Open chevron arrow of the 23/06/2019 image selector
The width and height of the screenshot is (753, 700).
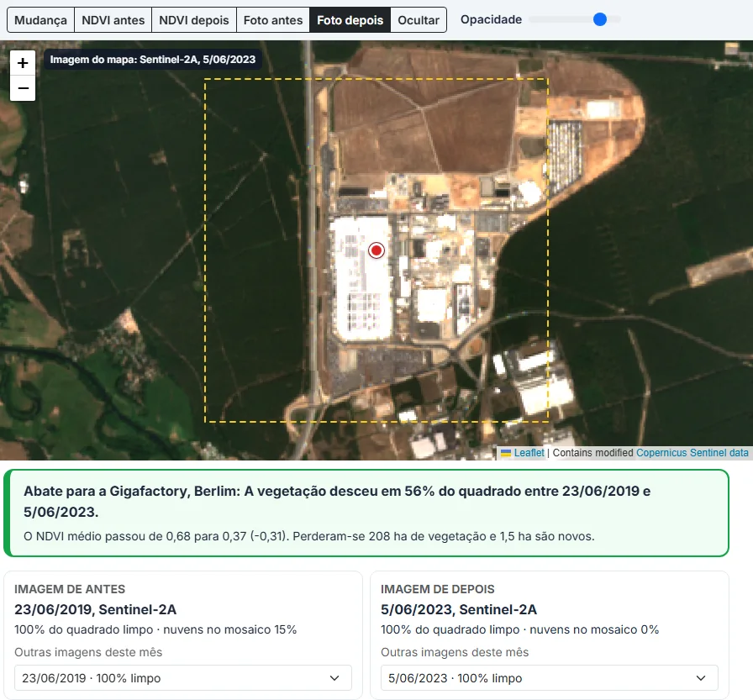click(x=334, y=678)
